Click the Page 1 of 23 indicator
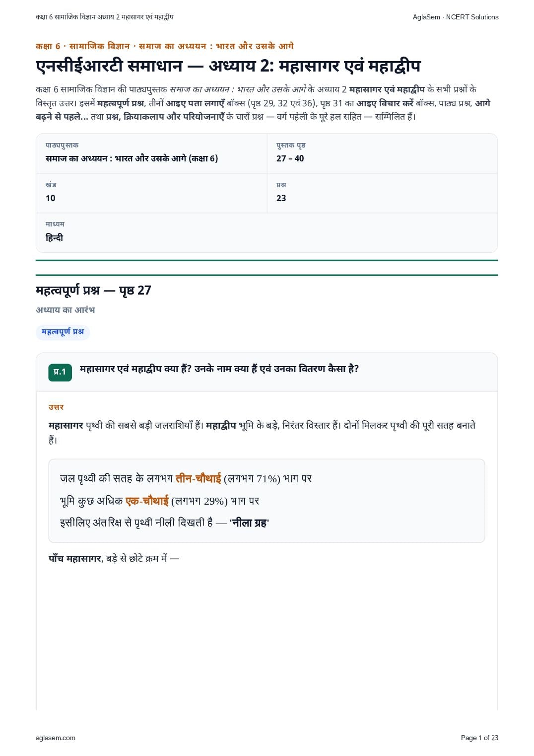 pyautogui.click(x=479, y=738)
